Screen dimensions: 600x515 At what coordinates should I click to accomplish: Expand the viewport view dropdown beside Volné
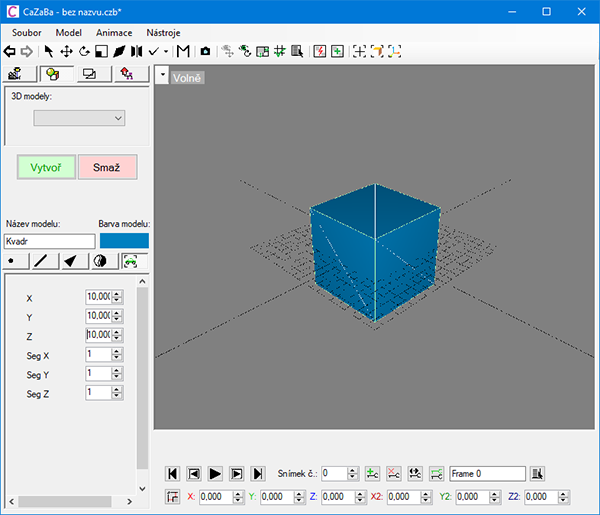click(161, 75)
